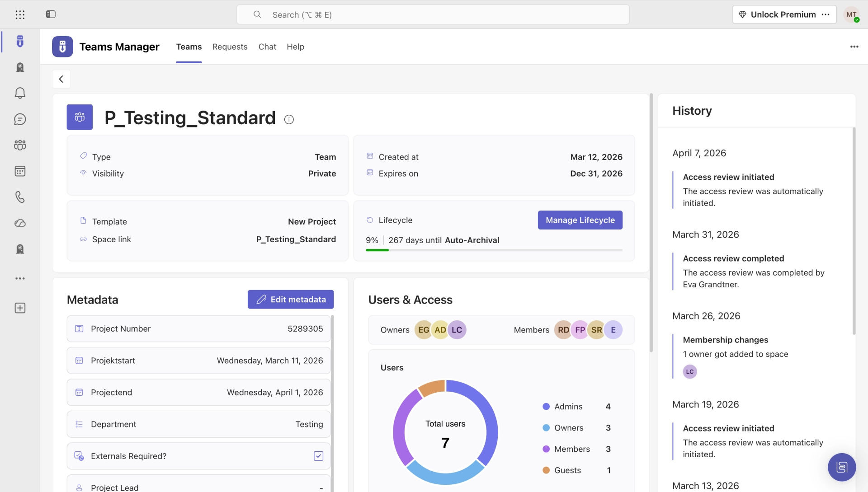Select the Department Testing row

click(198, 424)
